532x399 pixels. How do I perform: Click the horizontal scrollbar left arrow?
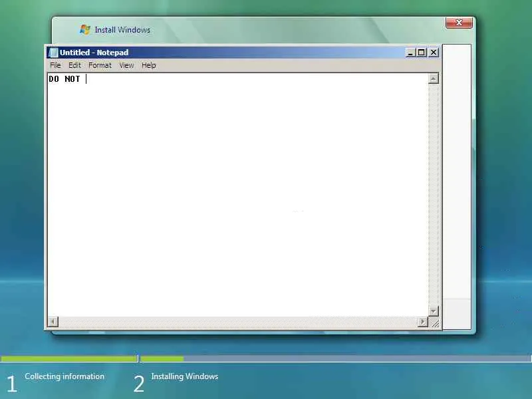tap(53, 322)
